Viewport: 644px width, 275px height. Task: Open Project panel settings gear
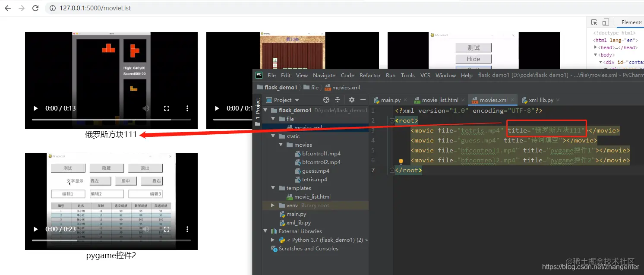click(x=352, y=100)
